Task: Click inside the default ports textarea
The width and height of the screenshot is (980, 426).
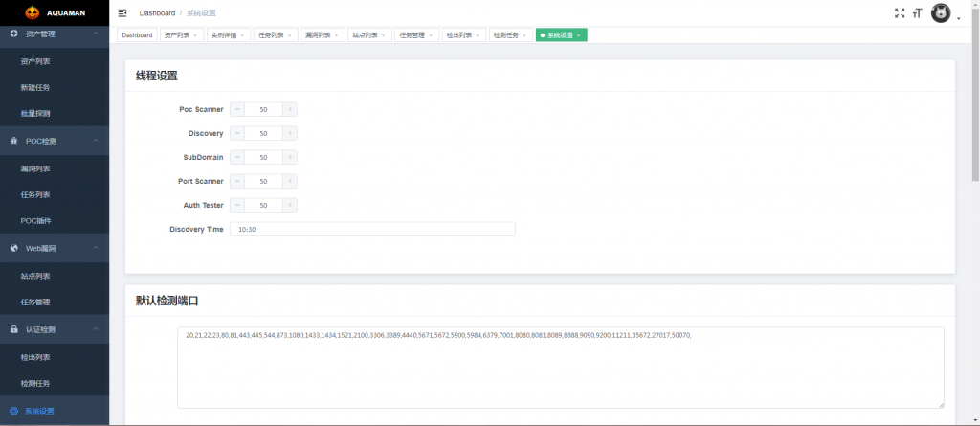Action: click(561, 368)
